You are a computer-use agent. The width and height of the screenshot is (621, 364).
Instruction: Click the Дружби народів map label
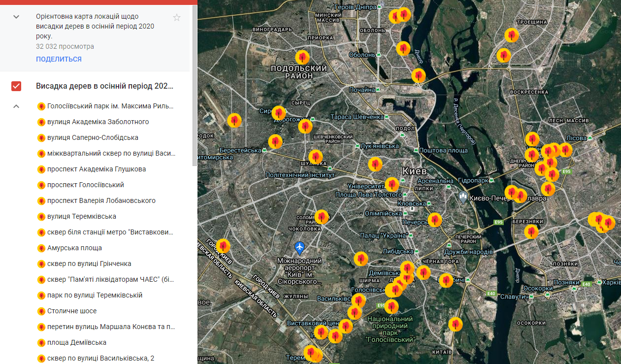[x=468, y=252]
